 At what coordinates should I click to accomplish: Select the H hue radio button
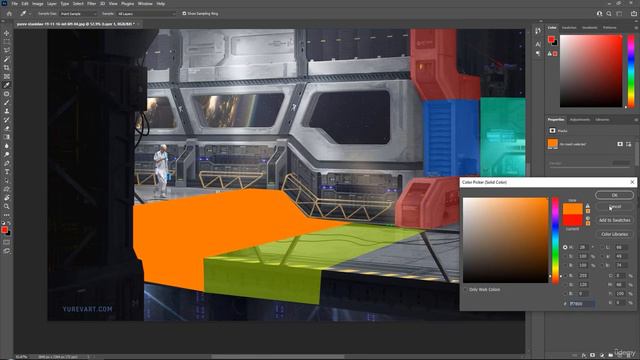click(x=565, y=247)
